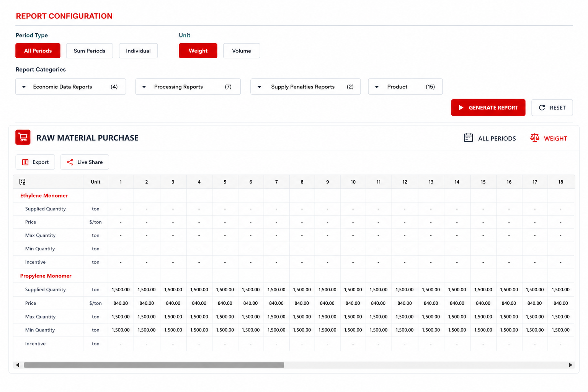Click the WEIGHT label in report header
The width and height of the screenshot is (588, 392).
pyautogui.click(x=555, y=139)
